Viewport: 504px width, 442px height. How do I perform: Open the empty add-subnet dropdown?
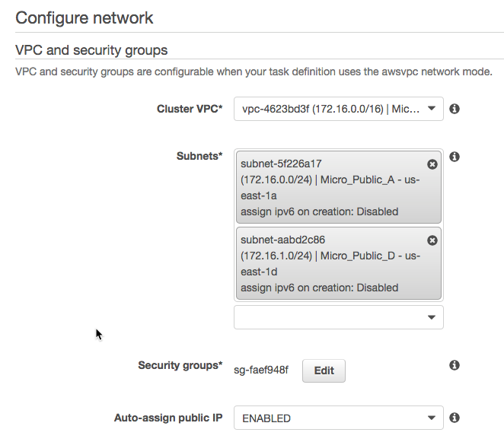point(338,317)
